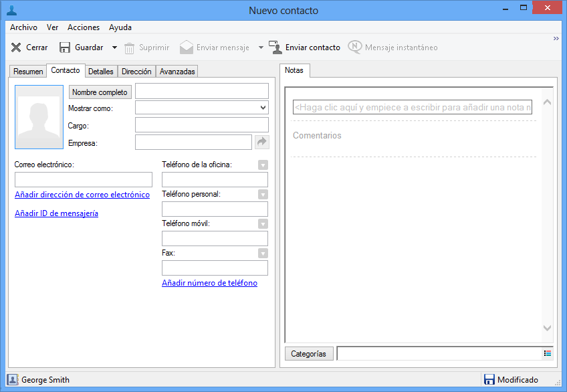Click the contact photo placeholder
Image resolution: width=567 pixels, height=392 pixels.
(x=39, y=117)
